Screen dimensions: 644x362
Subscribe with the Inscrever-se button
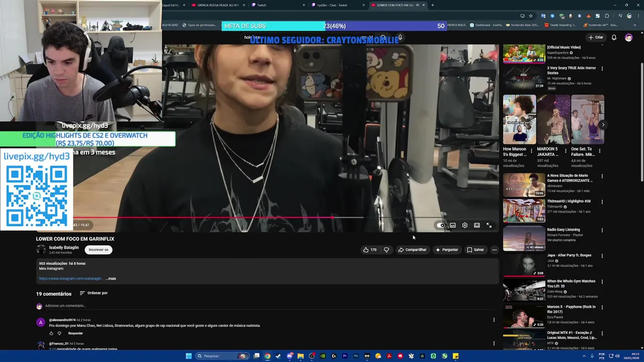99,250
